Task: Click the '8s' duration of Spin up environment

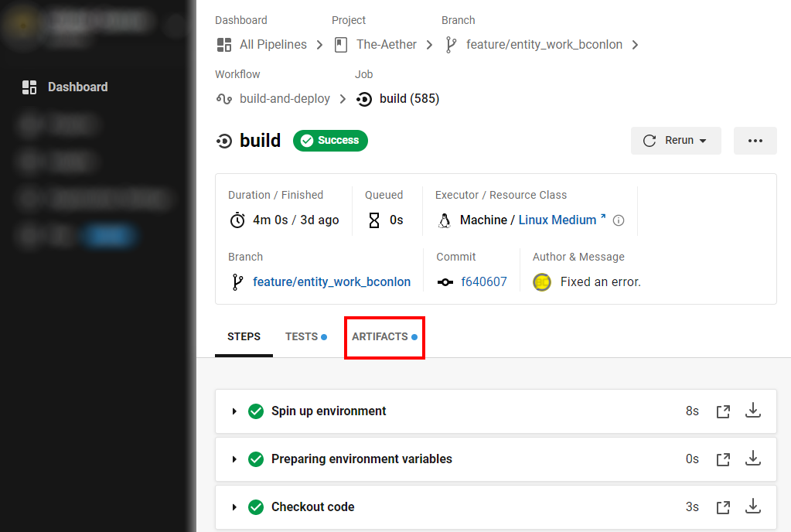Action: tap(692, 411)
